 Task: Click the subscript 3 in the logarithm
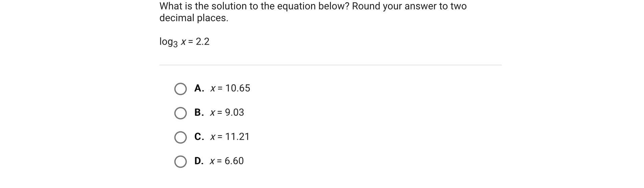[x=175, y=45]
